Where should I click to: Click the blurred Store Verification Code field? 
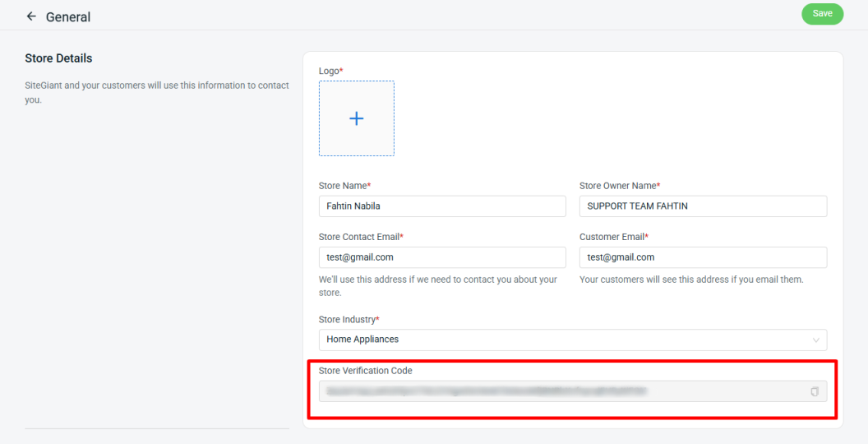click(x=559, y=391)
